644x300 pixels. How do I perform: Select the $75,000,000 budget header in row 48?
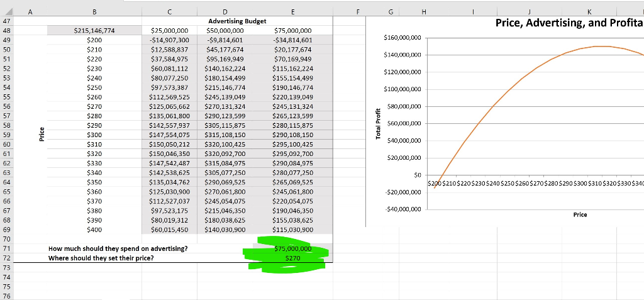click(x=292, y=30)
